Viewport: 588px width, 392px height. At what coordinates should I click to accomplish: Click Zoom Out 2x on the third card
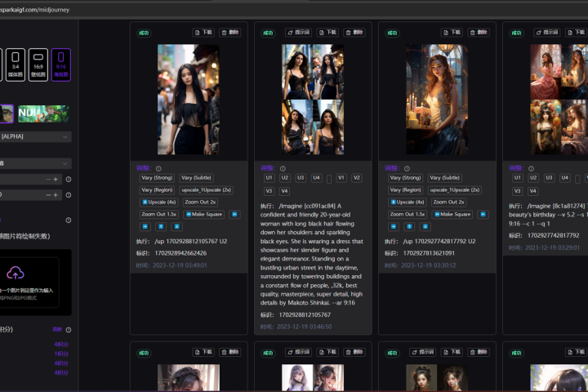tap(448, 202)
